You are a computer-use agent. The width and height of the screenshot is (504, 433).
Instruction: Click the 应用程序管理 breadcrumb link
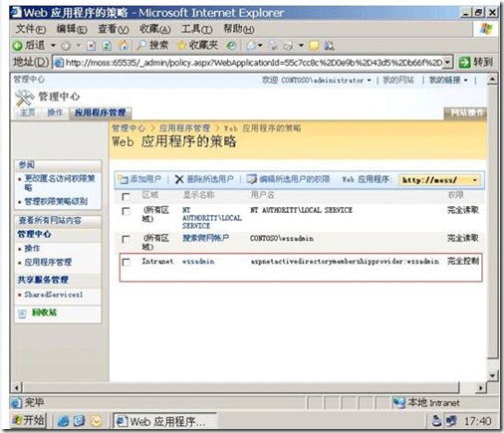coord(184,128)
